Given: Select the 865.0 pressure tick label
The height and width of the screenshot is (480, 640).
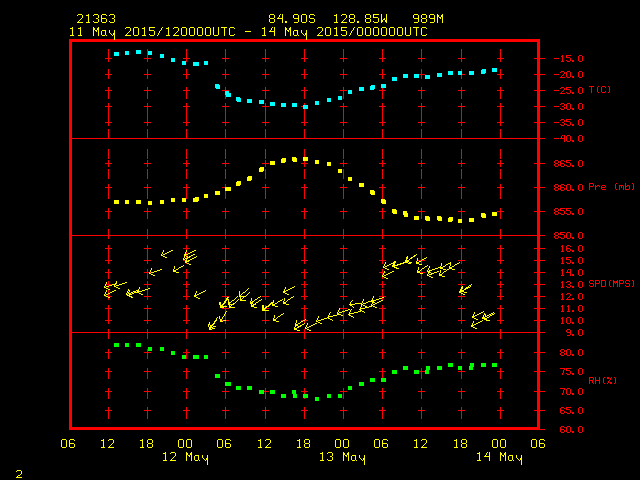Looking at the screenshot, I should click(569, 164).
